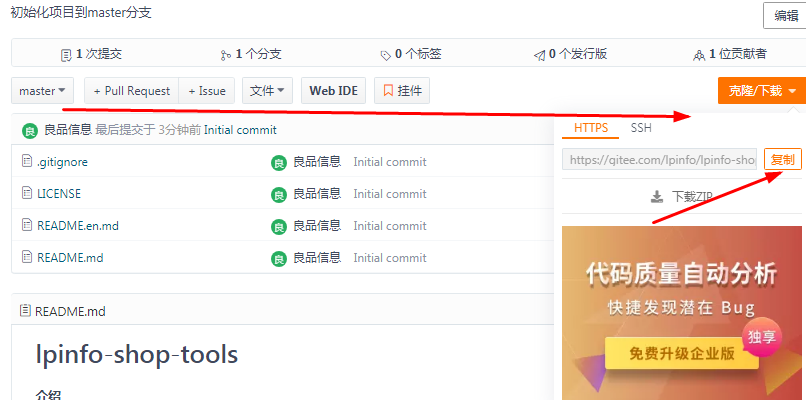Image resolution: width=806 pixels, height=400 pixels.
Task: Click 良品信息 avatar in LICENSE row
Action: [x=279, y=195]
